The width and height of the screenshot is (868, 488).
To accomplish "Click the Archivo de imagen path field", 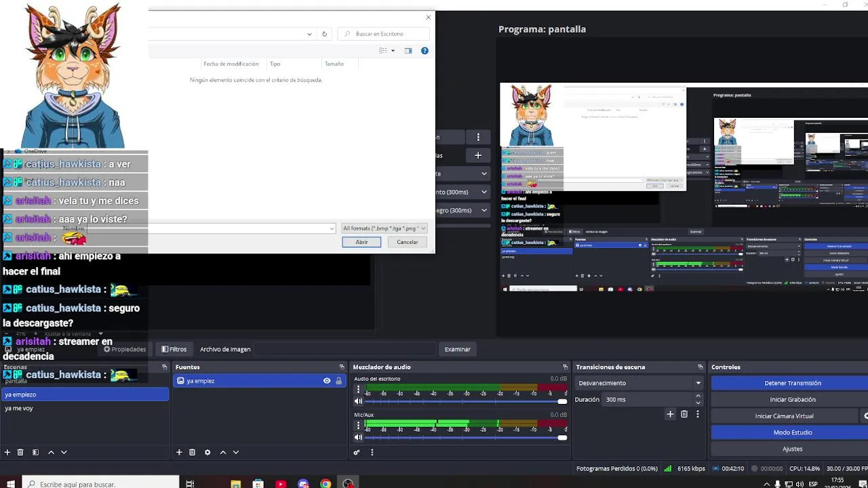I will coord(346,349).
